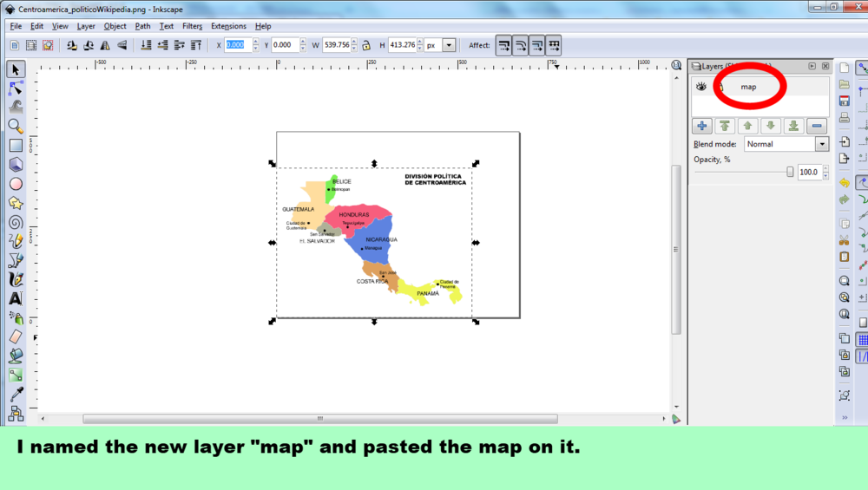
Task: Select the Zoom tool in toolbox
Action: click(16, 126)
